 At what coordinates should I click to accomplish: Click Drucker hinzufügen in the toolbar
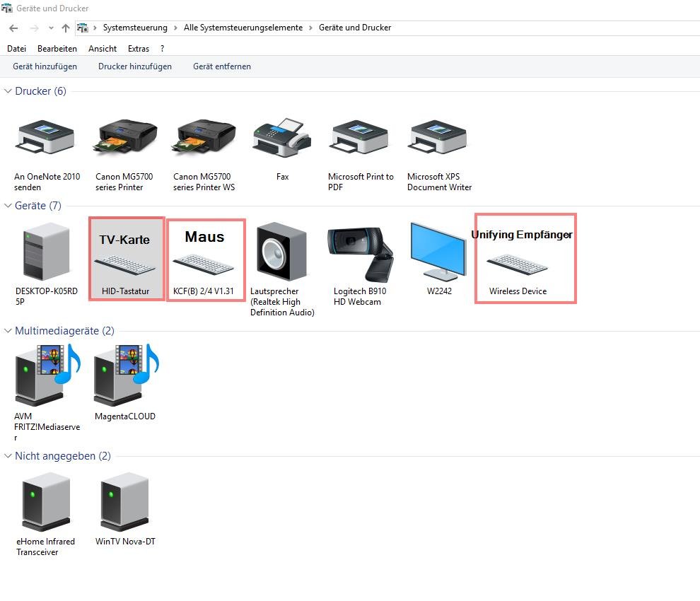[135, 66]
